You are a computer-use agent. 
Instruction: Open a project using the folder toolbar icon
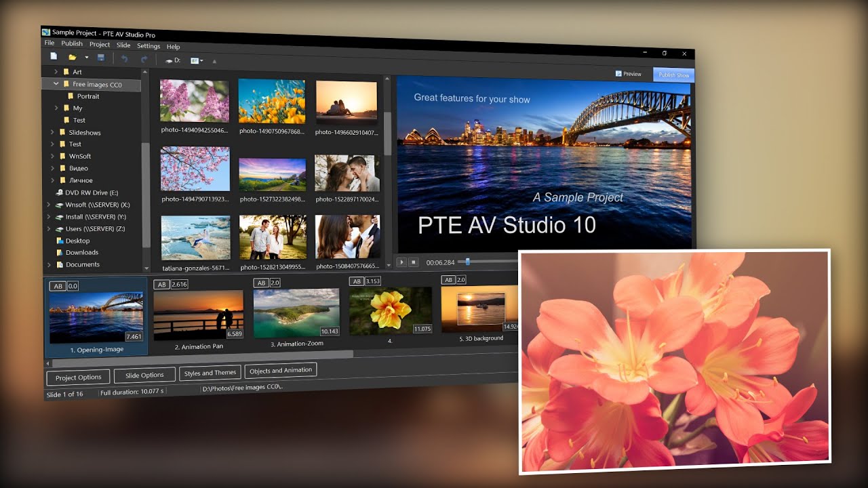[73, 58]
